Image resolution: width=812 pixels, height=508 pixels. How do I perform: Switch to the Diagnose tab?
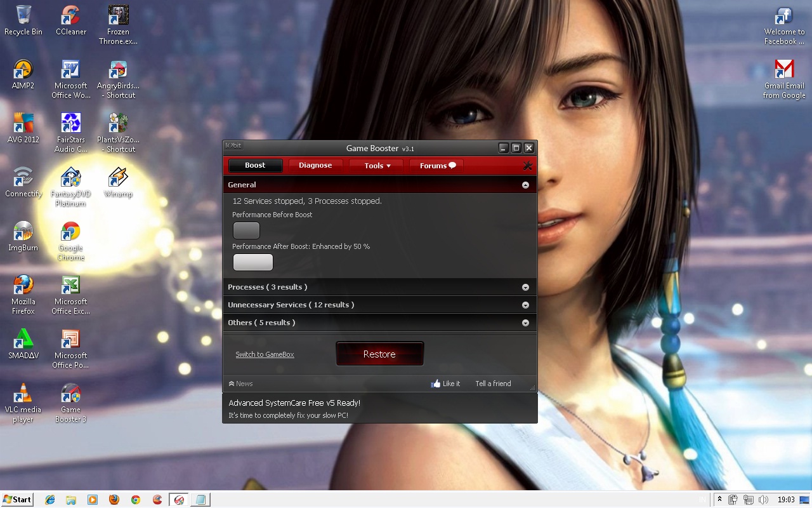click(x=315, y=165)
